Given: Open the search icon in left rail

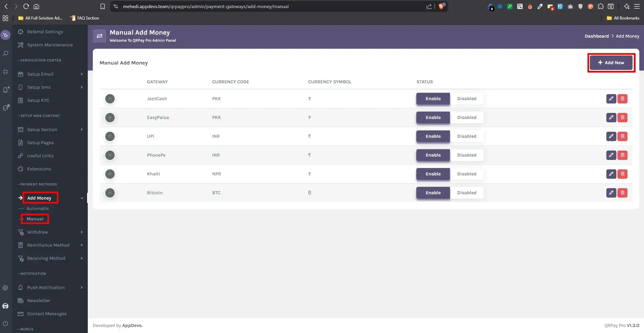Looking at the screenshot, I should (5, 53).
